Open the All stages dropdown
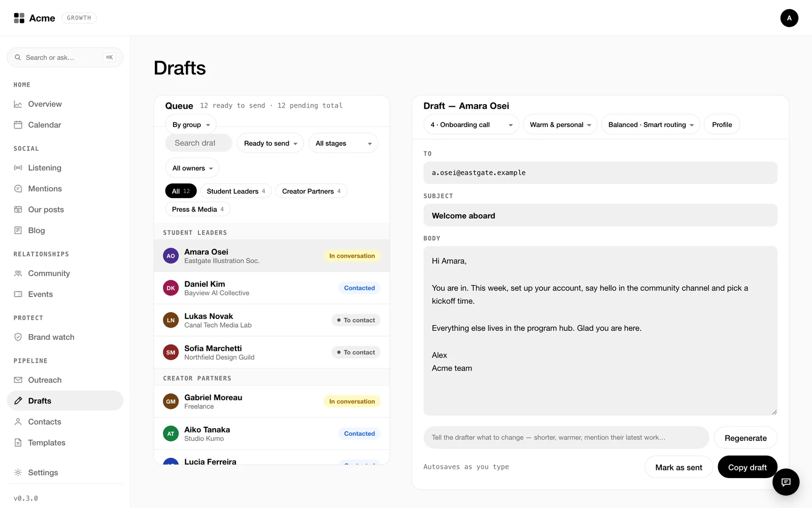 [344, 143]
